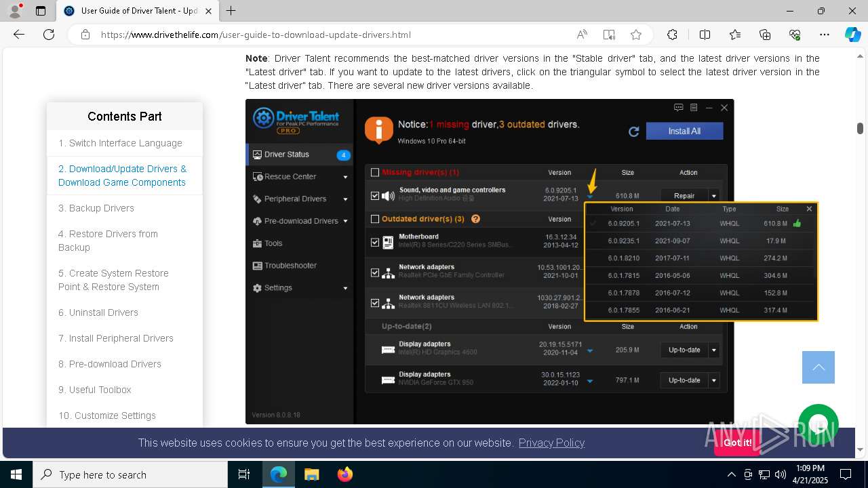
Task: Open version dropdown for Intel HD Graphics
Action: [x=589, y=351]
